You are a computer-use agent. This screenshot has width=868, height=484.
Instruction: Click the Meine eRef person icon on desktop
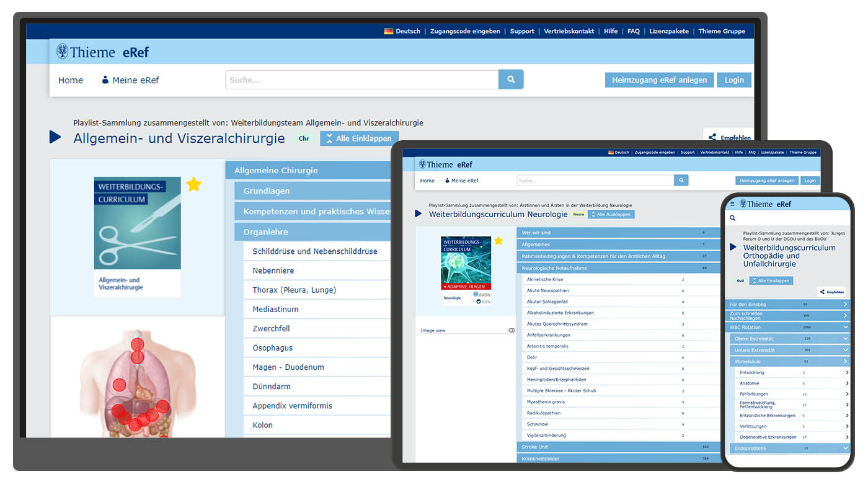coord(105,80)
